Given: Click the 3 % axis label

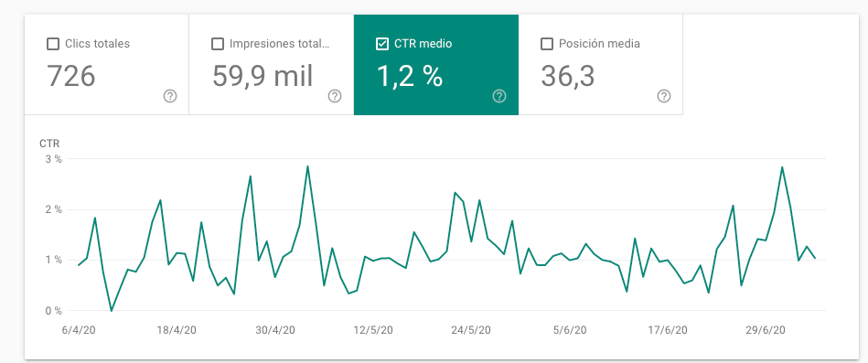Looking at the screenshot, I should 54,159.
